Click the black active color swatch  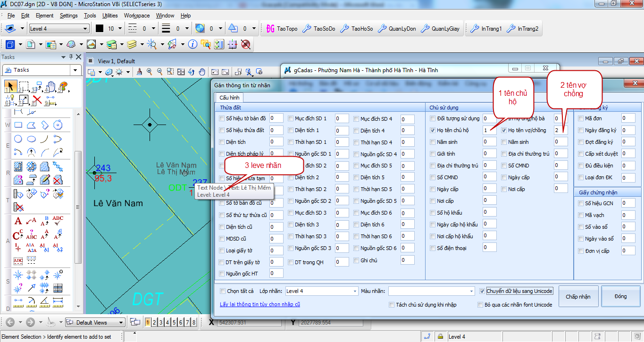(100, 29)
